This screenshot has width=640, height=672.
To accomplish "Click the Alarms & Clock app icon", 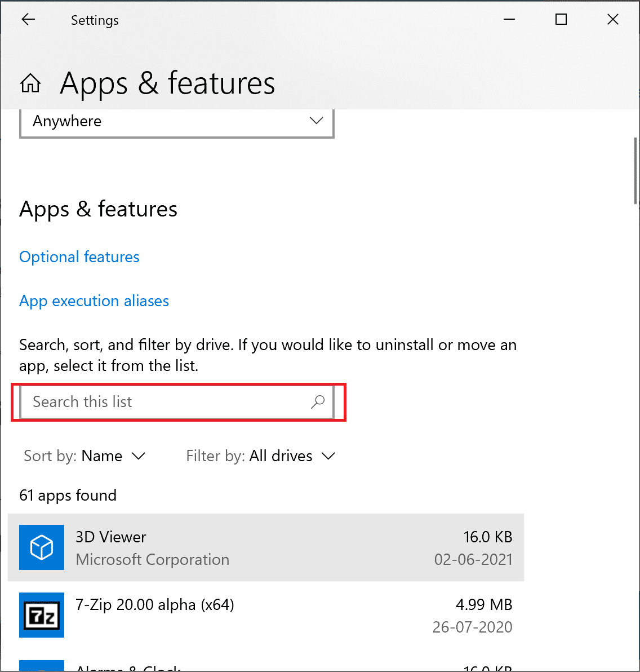I will point(41,667).
